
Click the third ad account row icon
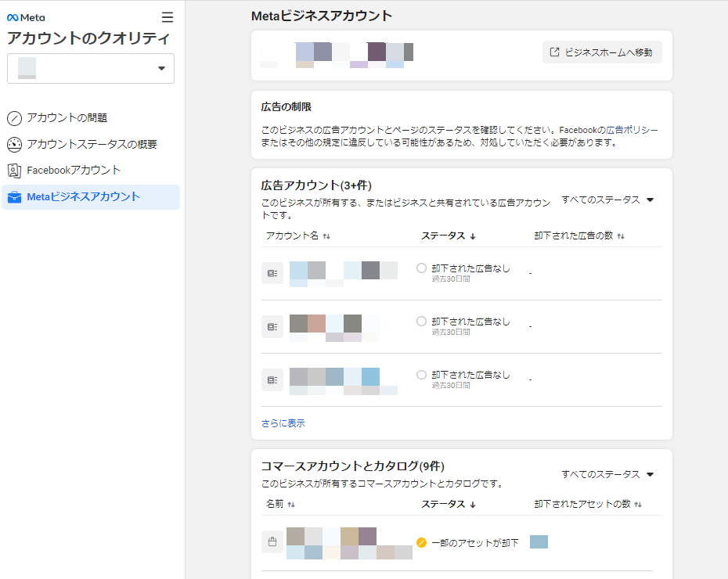click(x=272, y=380)
